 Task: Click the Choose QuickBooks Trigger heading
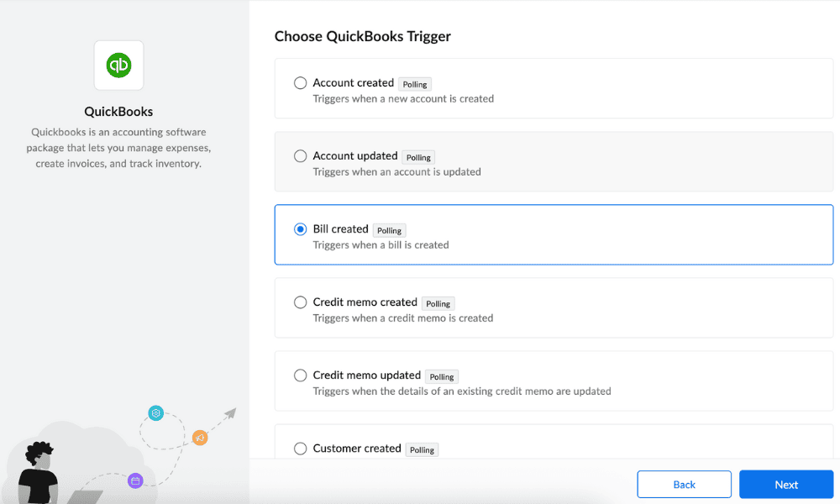click(x=362, y=36)
